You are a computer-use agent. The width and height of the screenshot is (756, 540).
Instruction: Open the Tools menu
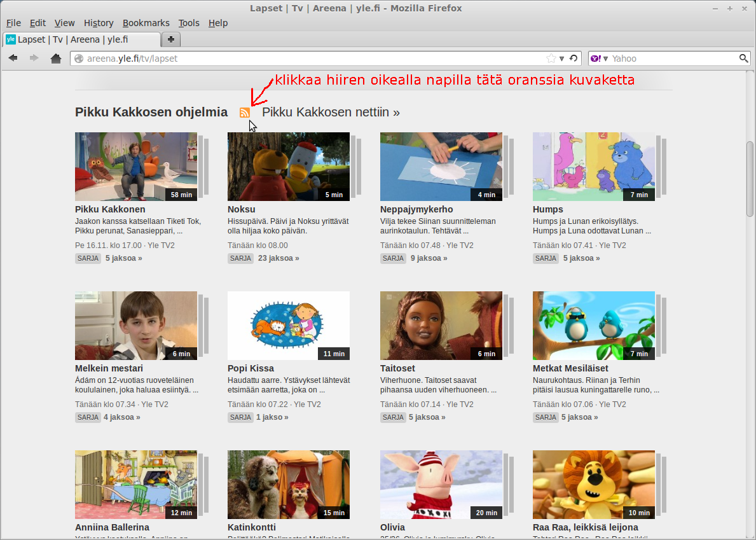189,23
